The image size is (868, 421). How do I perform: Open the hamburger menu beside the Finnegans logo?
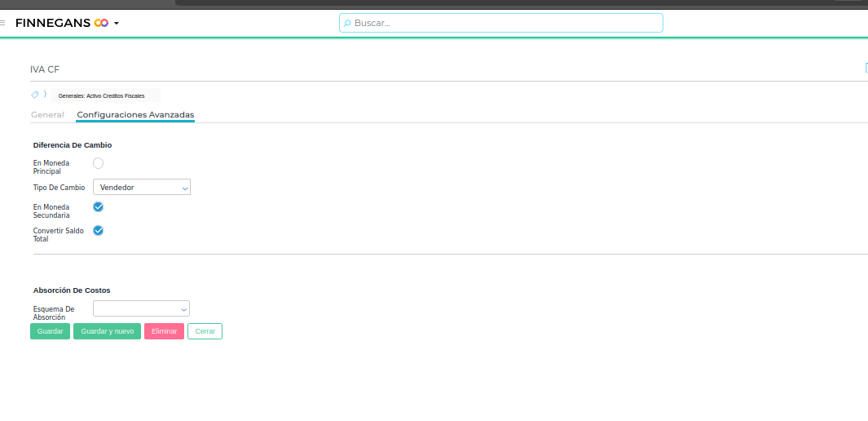[2, 23]
